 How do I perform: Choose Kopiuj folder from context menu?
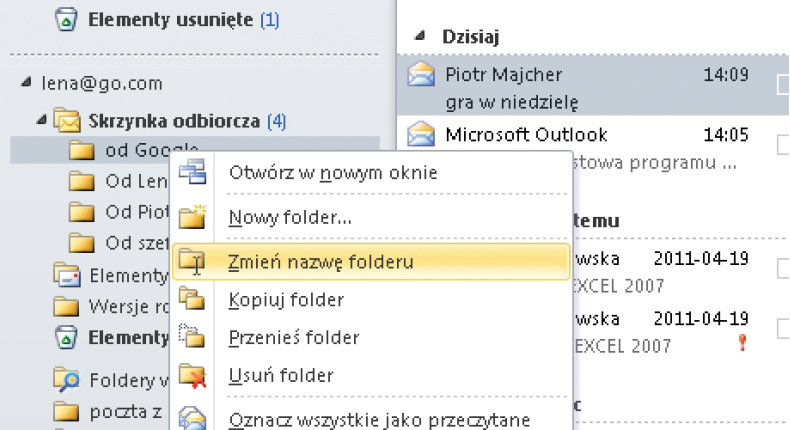click(x=286, y=300)
